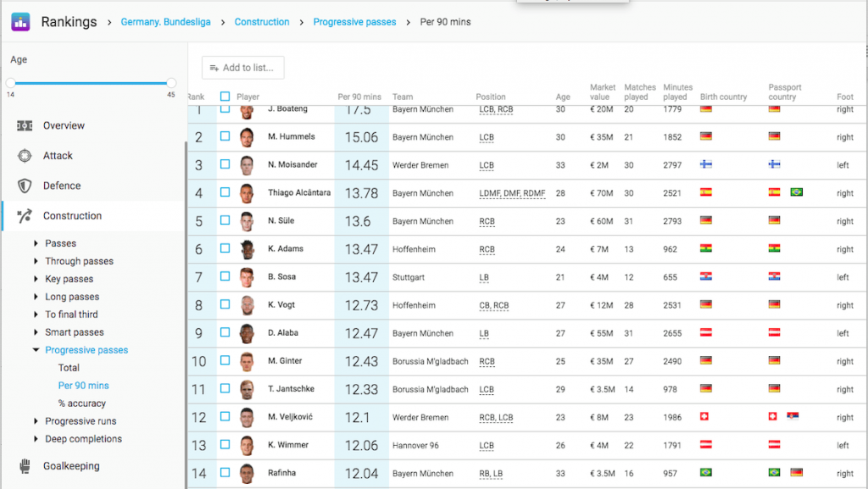Viewport: 868px width, 489px height.
Task: Check the box for M. Hummels
Action: click(x=225, y=136)
